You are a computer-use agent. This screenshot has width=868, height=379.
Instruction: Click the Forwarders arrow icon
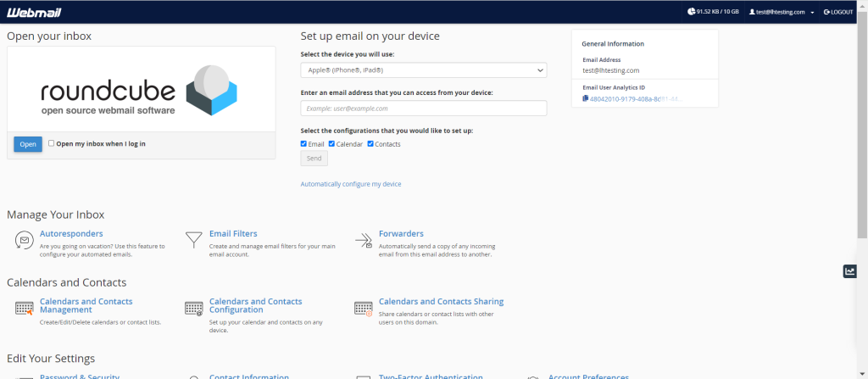[x=363, y=241]
